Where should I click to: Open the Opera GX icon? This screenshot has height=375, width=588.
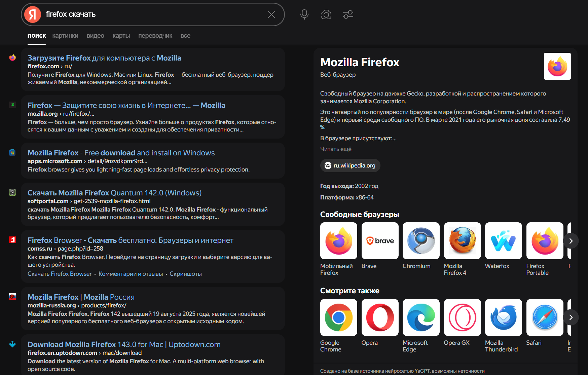pyautogui.click(x=462, y=317)
